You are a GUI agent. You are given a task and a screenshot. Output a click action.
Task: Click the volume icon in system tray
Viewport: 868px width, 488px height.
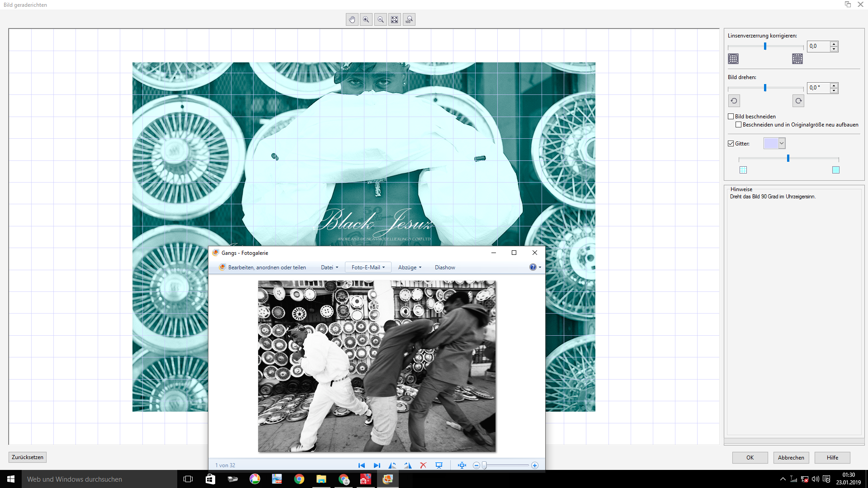[816, 479]
